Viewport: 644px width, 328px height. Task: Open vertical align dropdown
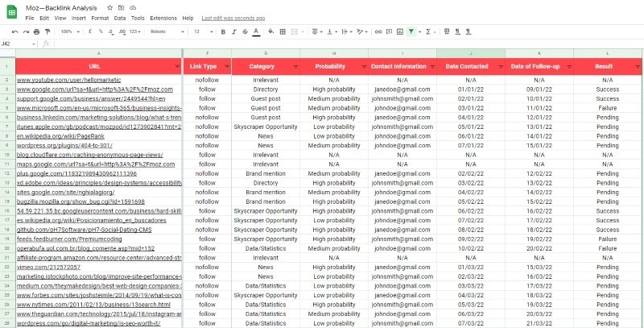pyautogui.click(x=331, y=31)
